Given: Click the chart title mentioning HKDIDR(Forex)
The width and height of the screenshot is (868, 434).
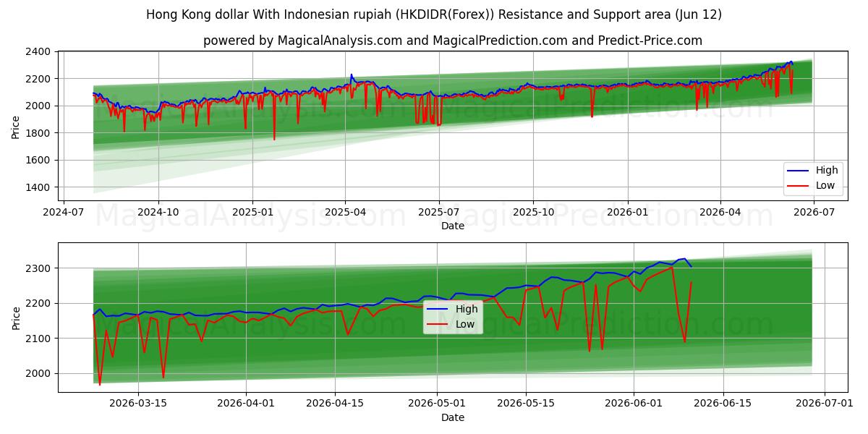Looking at the screenshot, I should point(434,14).
